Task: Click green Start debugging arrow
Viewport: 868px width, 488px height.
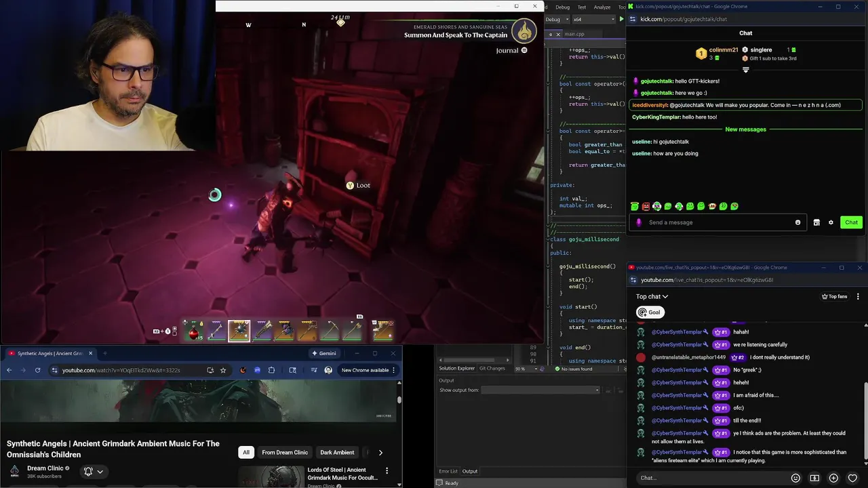Action: pos(621,19)
